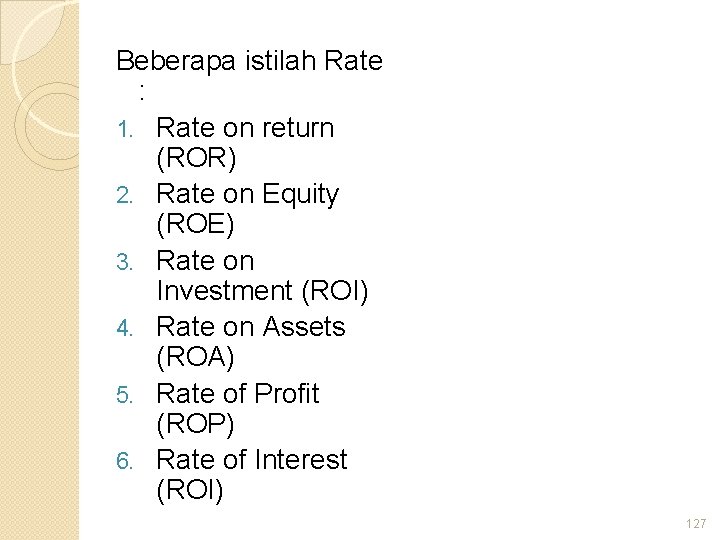
Task: Click the 'Beberapa istilah Rate' heading text
Action: [249, 60]
